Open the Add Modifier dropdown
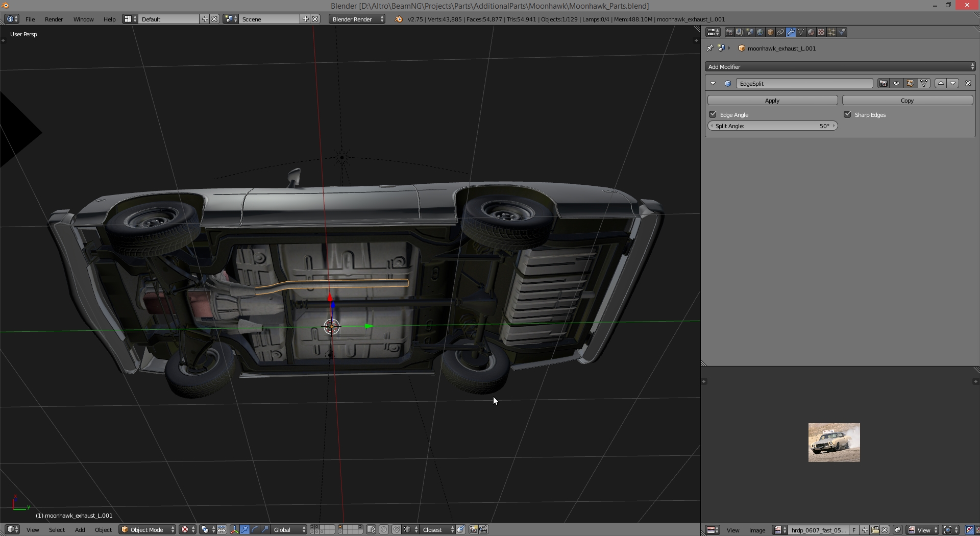 (x=840, y=67)
